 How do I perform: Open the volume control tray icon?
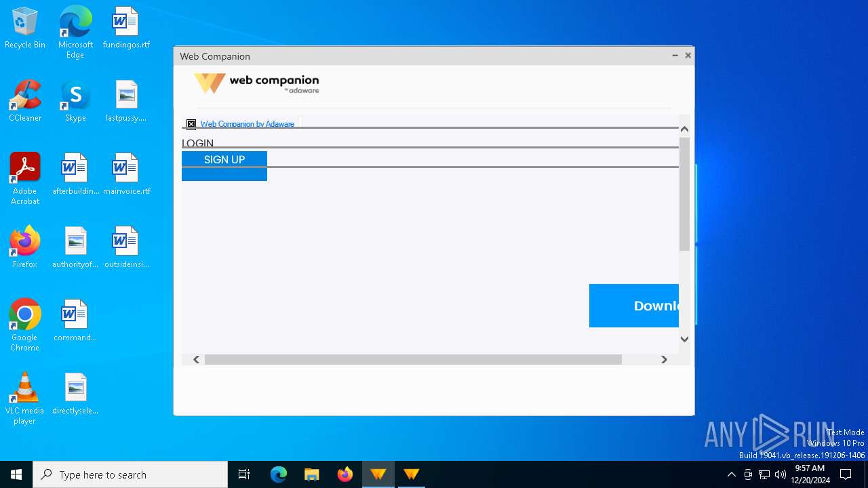[781, 474]
